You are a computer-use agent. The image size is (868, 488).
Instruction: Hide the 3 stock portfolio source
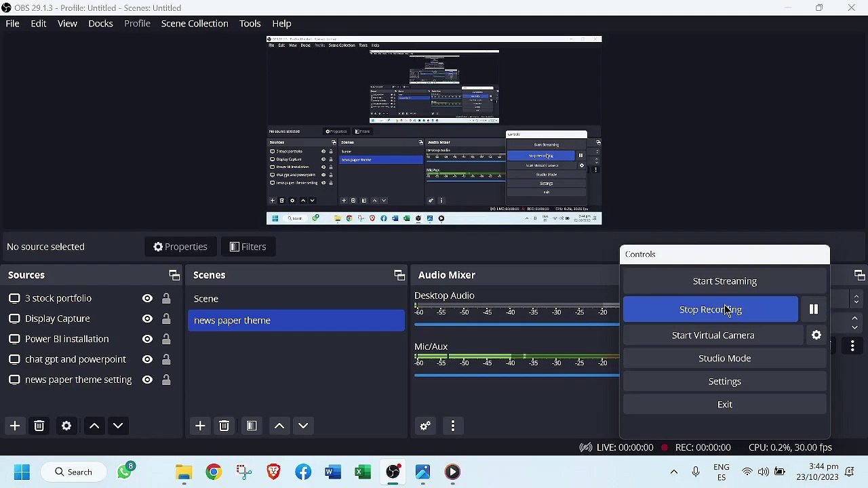(147, 298)
